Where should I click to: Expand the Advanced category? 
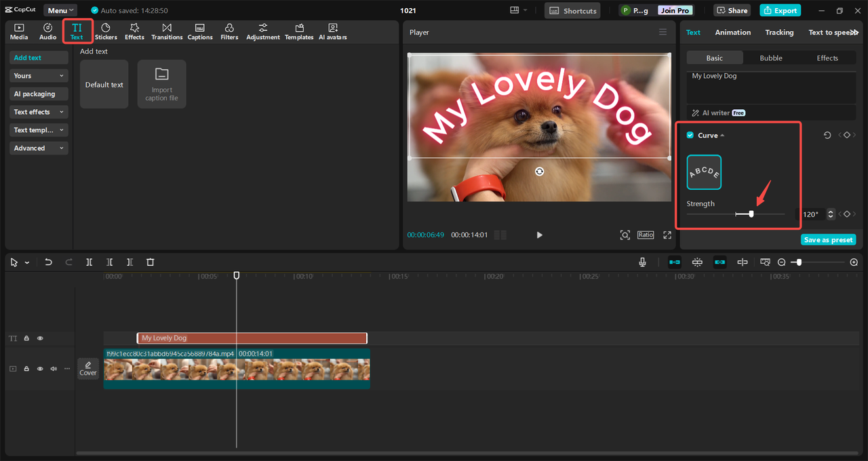click(x=39, y=148)
